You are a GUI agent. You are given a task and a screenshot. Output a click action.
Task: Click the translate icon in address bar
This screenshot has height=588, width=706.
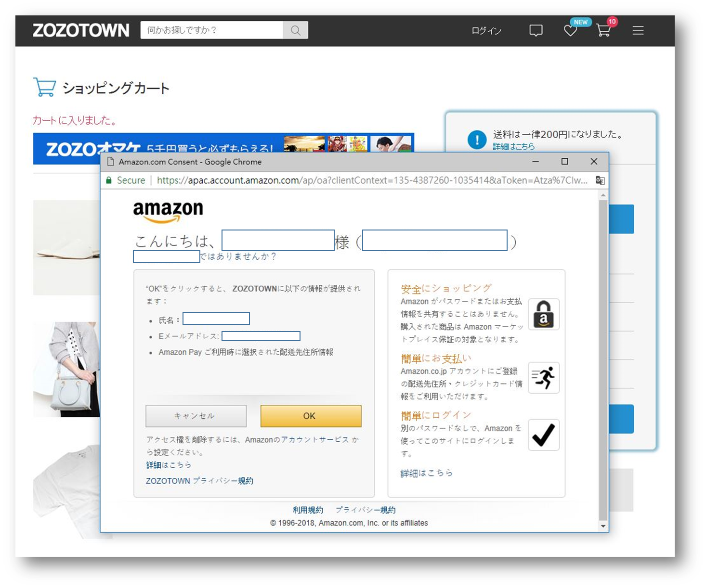(600, 180)
